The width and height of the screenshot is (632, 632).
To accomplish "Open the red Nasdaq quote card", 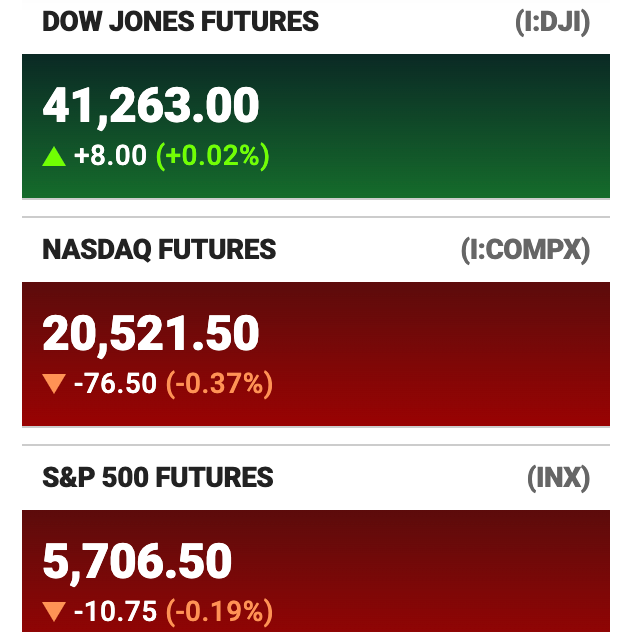I will pyautogui.click(x=316, y=354).
